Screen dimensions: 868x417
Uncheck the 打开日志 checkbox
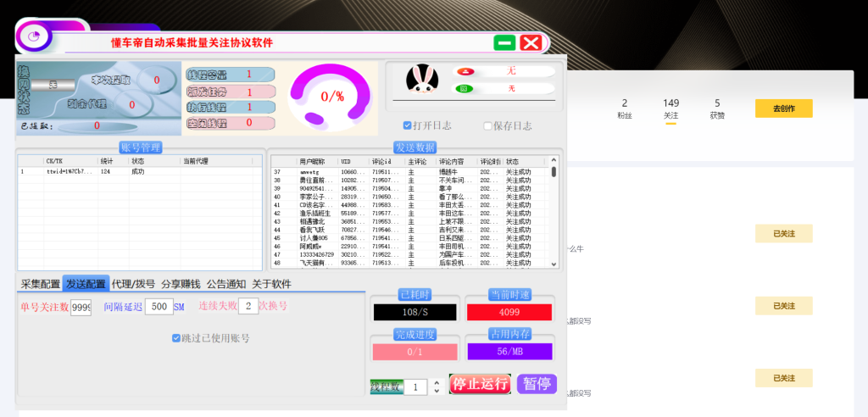407,126
